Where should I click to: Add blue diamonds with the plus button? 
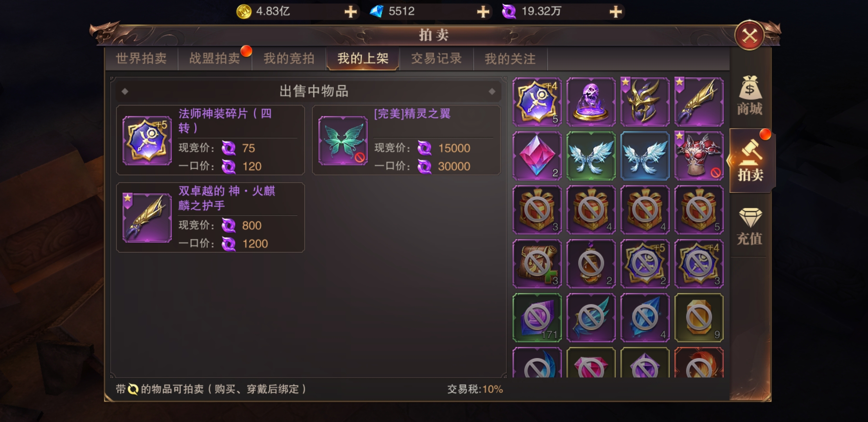pyautogui.click(x=483, y=12)
